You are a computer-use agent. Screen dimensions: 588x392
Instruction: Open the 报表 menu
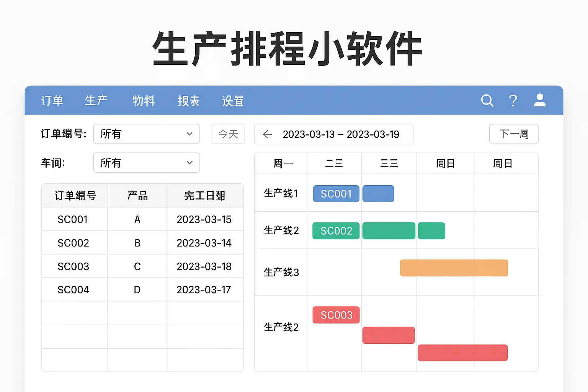point(188,101)
